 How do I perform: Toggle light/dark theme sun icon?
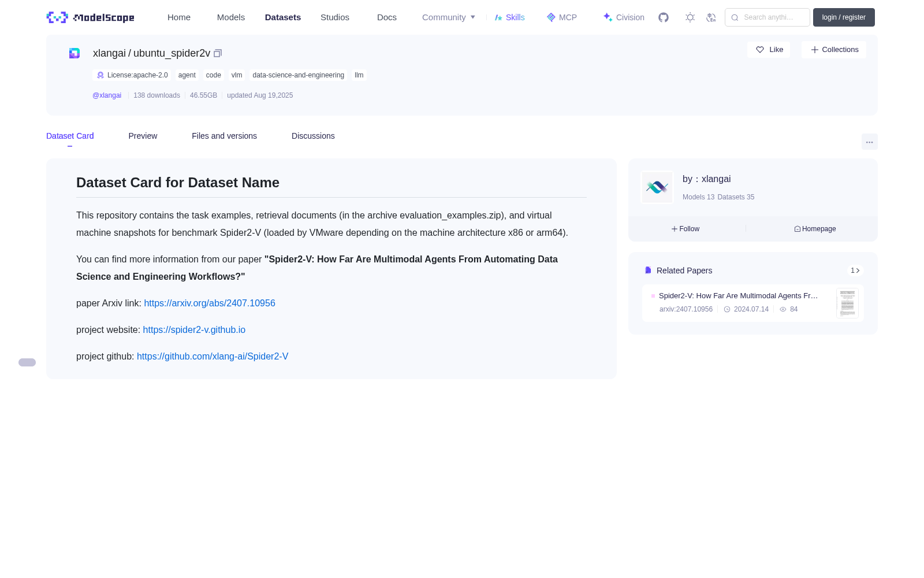point(690,17)
